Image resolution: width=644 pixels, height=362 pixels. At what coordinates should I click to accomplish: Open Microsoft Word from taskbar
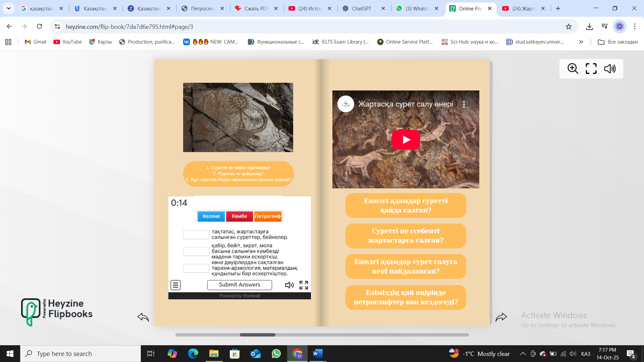317,354
